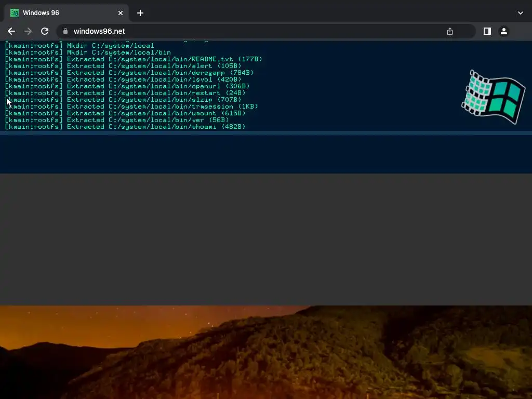Click the 'bin/lsvol (420B)' log line

pyautogui.click(x=123, y=79)
